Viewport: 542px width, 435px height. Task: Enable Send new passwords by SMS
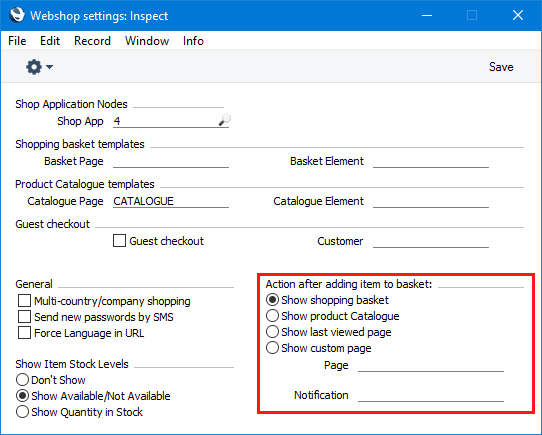(24, 317)
